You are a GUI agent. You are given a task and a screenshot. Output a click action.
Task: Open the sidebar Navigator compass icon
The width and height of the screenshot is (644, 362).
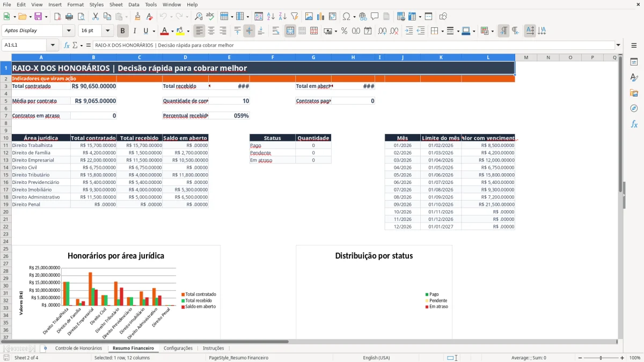point(634,108)
